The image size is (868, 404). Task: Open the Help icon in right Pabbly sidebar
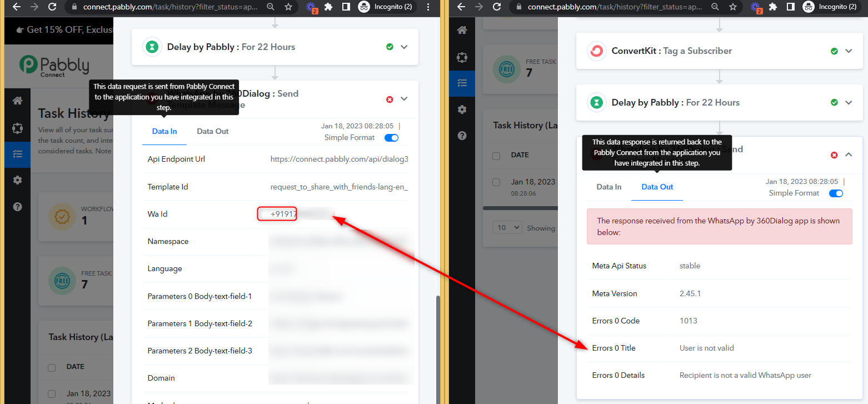[462, 136]
